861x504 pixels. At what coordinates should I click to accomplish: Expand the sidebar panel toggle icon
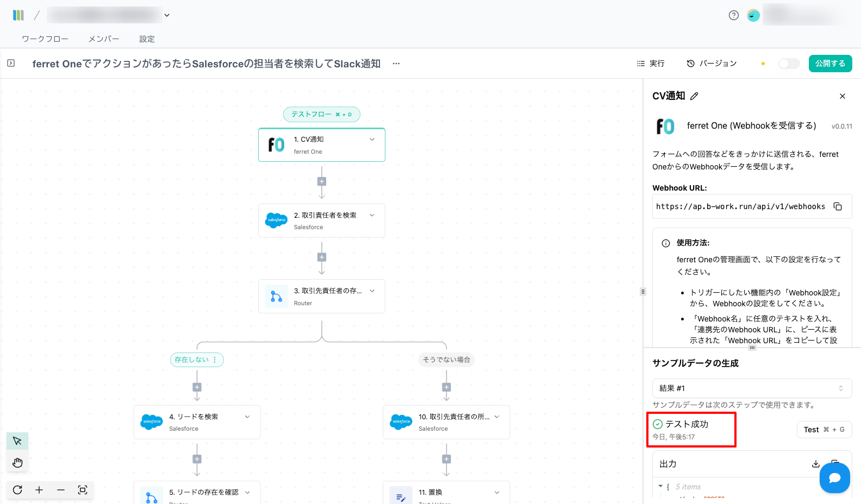pos(11,64)
